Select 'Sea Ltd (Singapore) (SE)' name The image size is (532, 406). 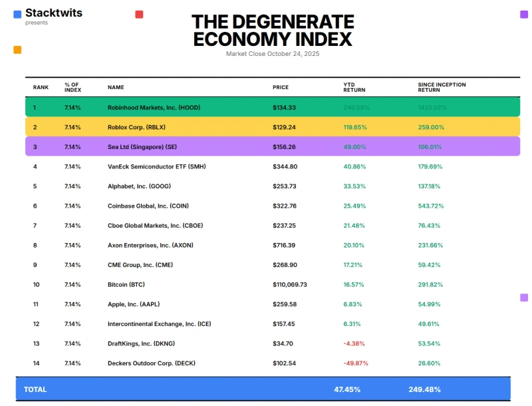coord(142,147)
